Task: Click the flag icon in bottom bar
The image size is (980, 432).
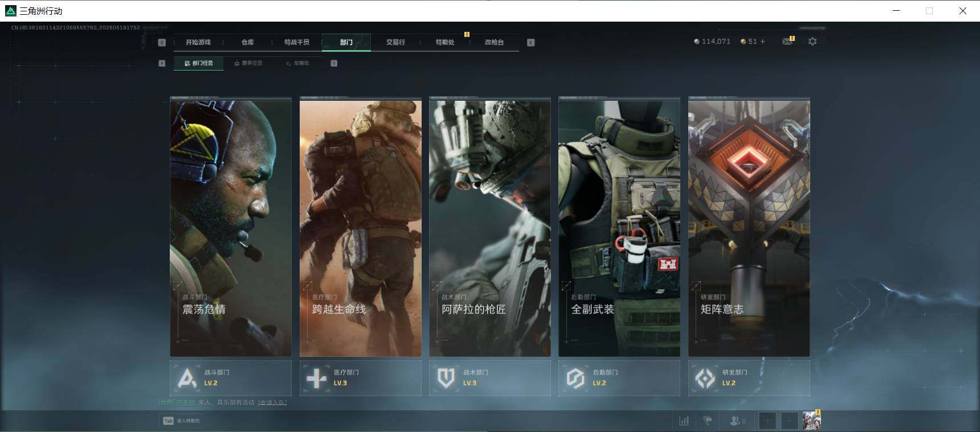Action: [x=708, y=421]
